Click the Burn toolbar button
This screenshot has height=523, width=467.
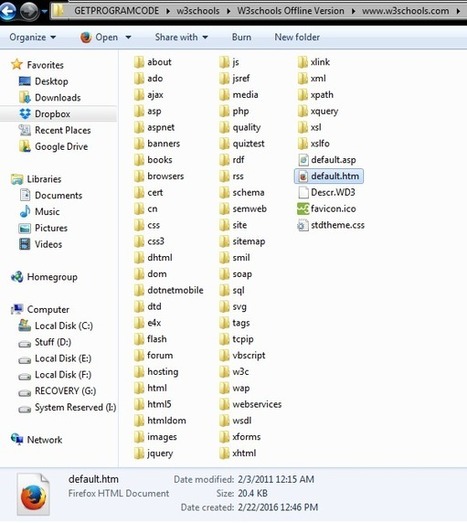(242, 37)
